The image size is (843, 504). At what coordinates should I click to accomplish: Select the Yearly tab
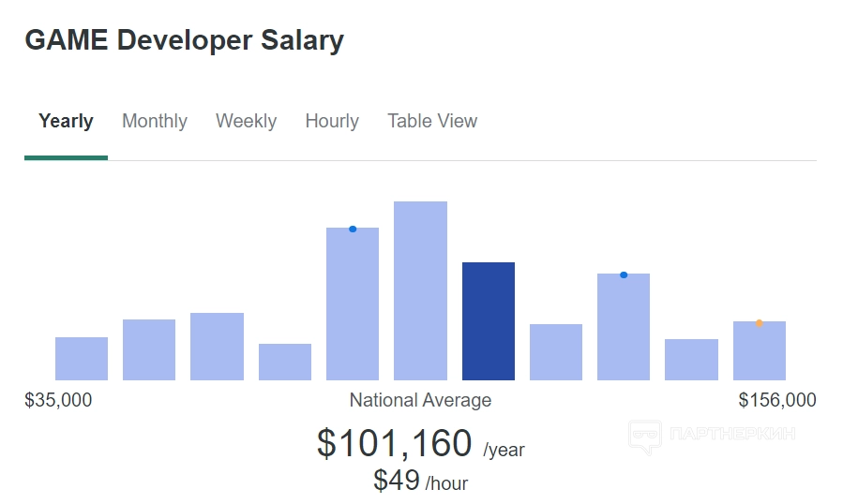click(x=66, y=121)
